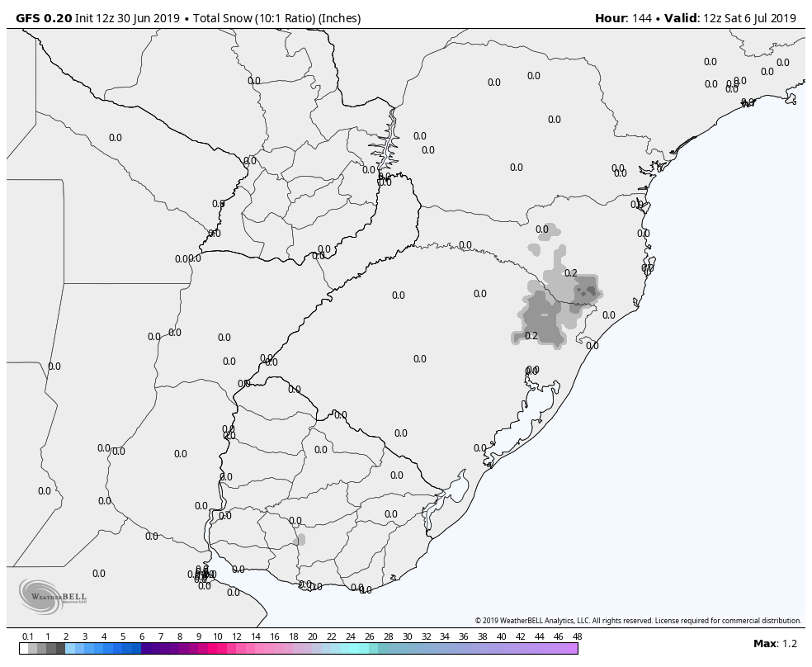Select the lavender swatch below 48

573,648
